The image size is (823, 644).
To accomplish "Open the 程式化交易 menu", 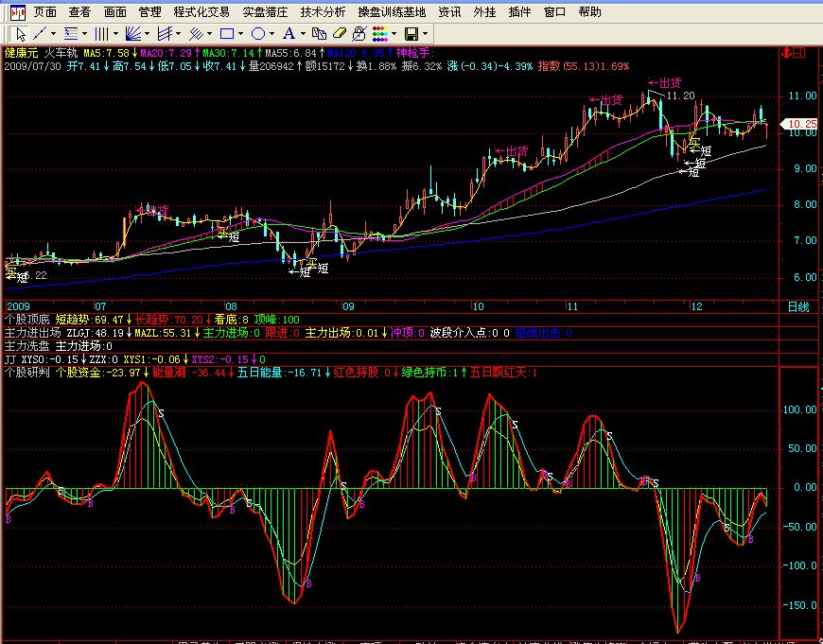I will (201, 12).
